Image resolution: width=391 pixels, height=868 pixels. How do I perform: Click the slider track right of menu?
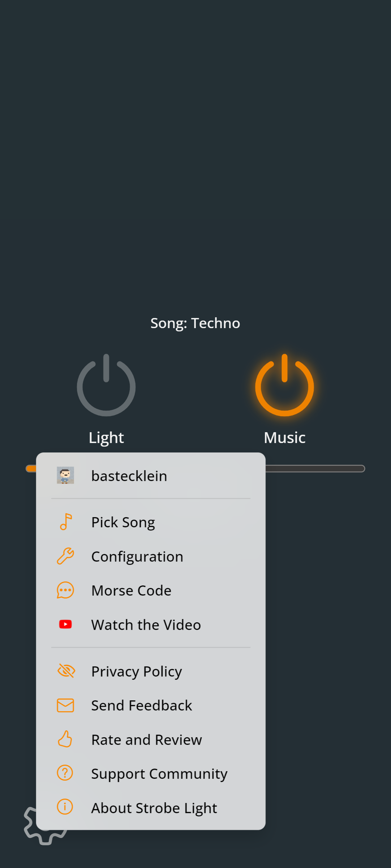click(314, 469)
